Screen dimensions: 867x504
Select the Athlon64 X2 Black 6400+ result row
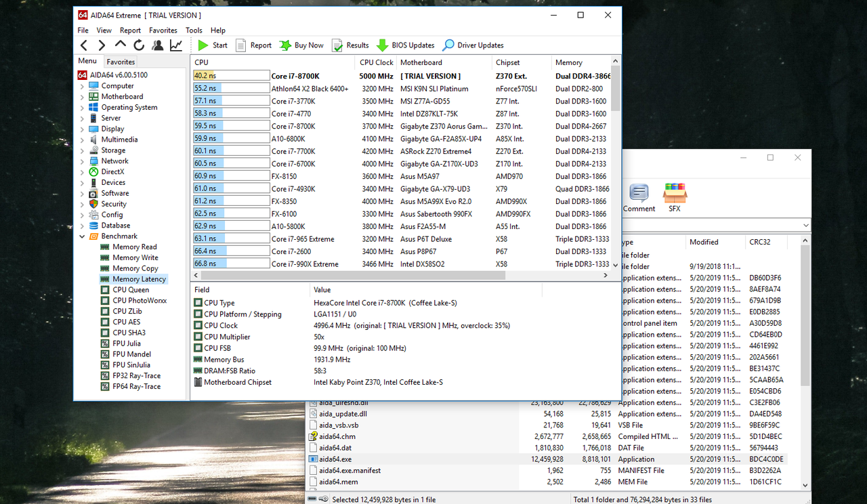tap(401, 89)
